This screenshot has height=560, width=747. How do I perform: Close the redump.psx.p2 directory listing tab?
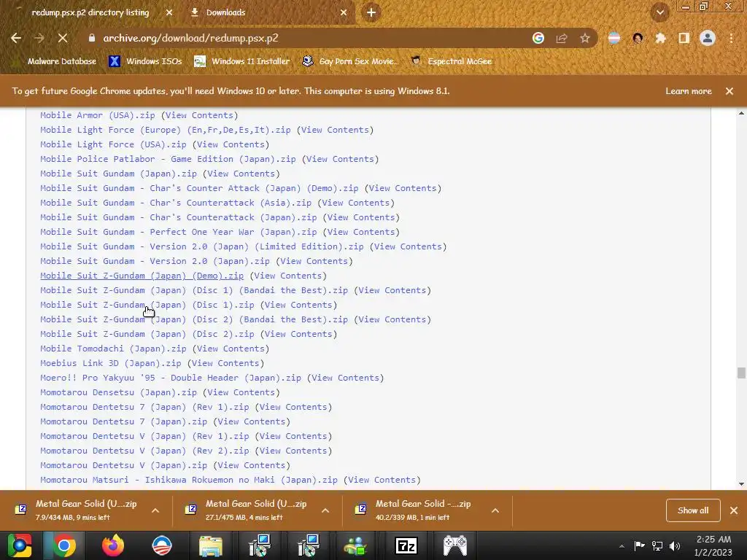click(x=169, y=12)
